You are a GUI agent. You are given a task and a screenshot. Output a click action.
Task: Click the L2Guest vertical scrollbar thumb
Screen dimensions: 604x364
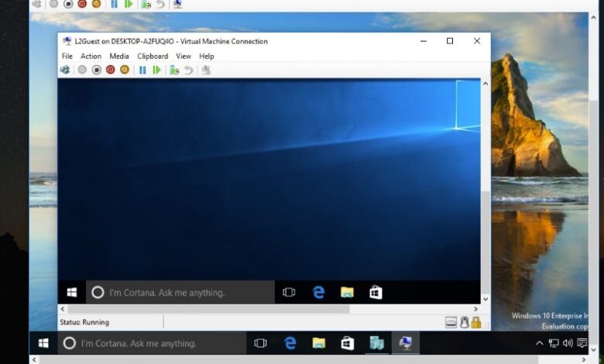point(486,242)
